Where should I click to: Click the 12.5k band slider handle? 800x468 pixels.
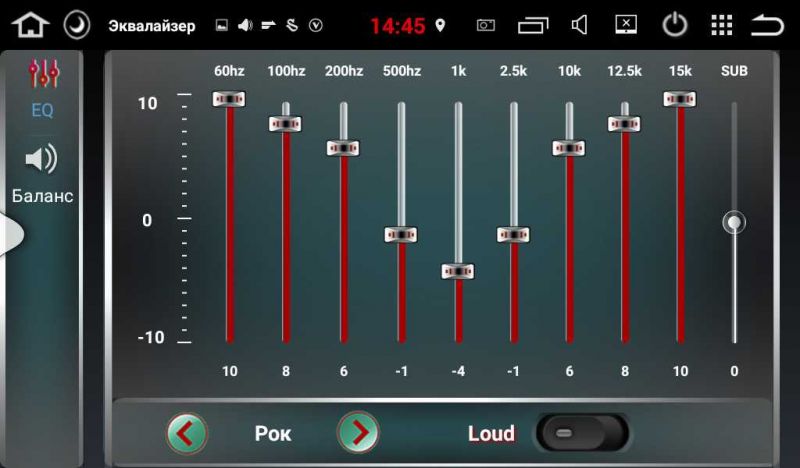click(x=624, y=124)
